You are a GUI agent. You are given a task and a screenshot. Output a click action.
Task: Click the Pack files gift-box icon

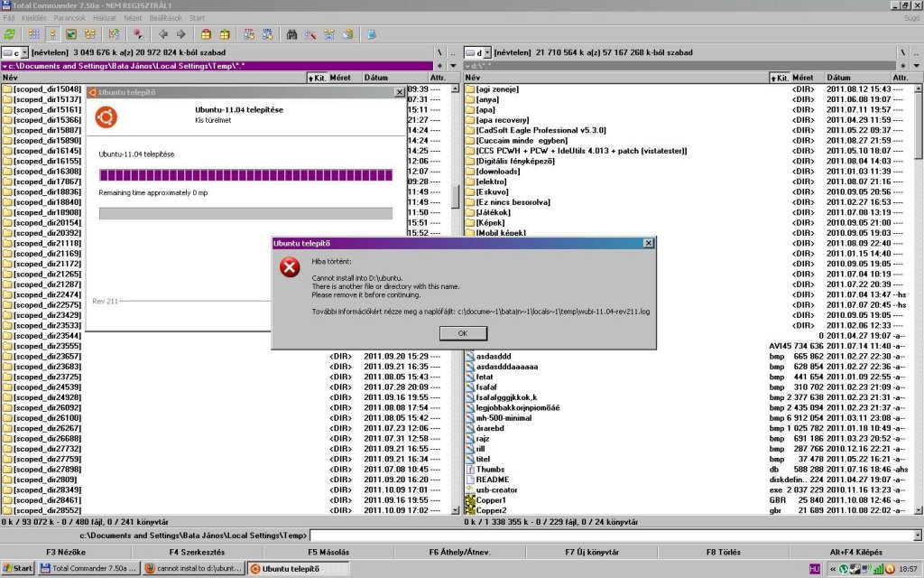206,34
